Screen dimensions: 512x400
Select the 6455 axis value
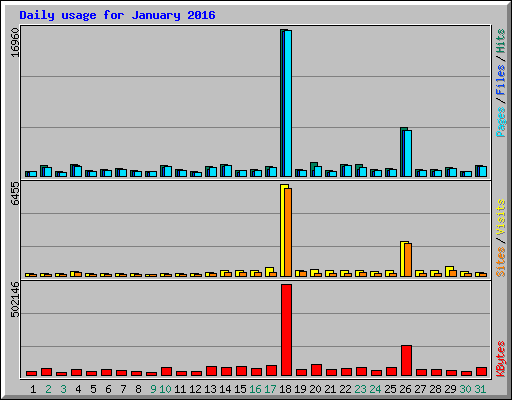coord(15,193)
